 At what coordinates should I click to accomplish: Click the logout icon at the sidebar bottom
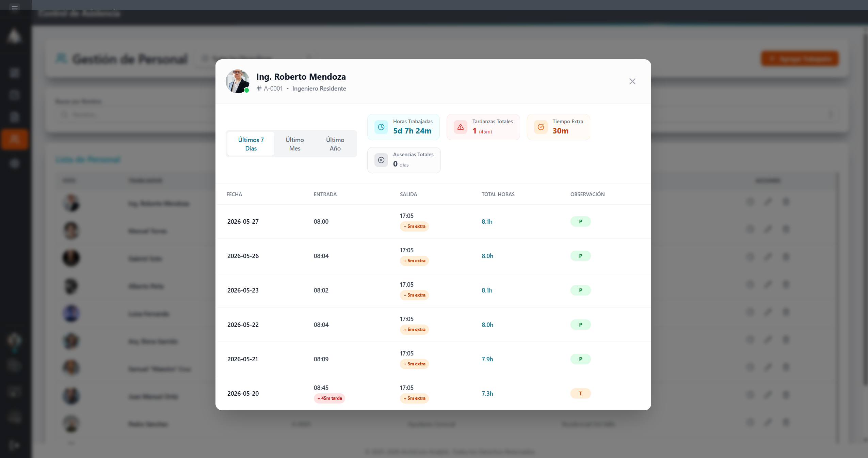click(14, 445)
